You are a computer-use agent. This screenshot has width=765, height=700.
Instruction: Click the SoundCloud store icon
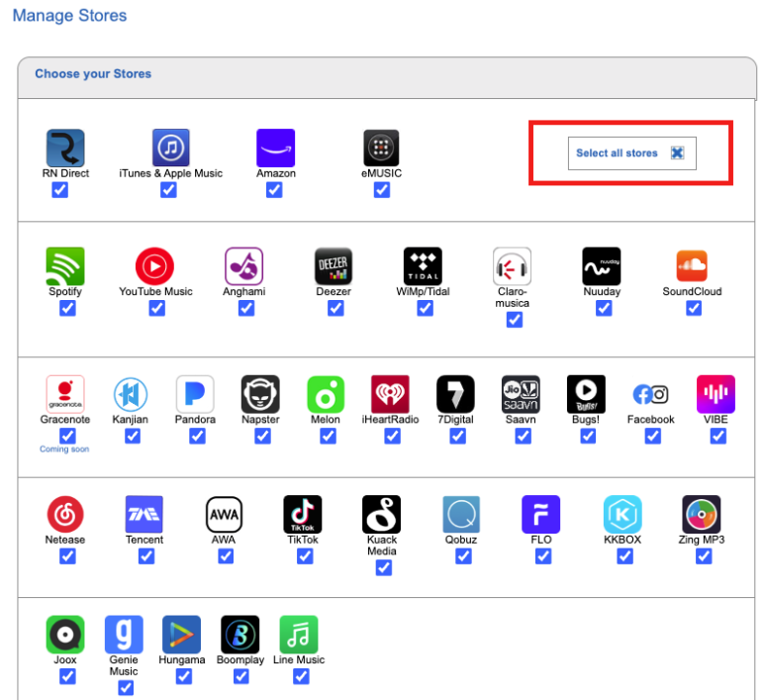pos(692,266)
